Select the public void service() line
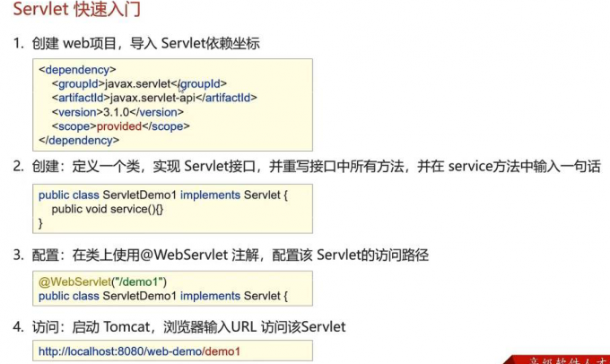Screen dimensions: 610x364 click(x=108, y=209)
